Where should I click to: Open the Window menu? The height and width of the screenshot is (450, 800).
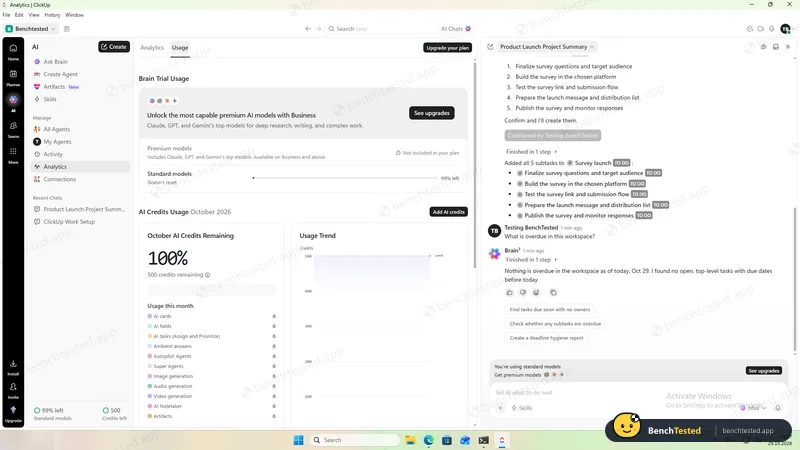[74, 15]
